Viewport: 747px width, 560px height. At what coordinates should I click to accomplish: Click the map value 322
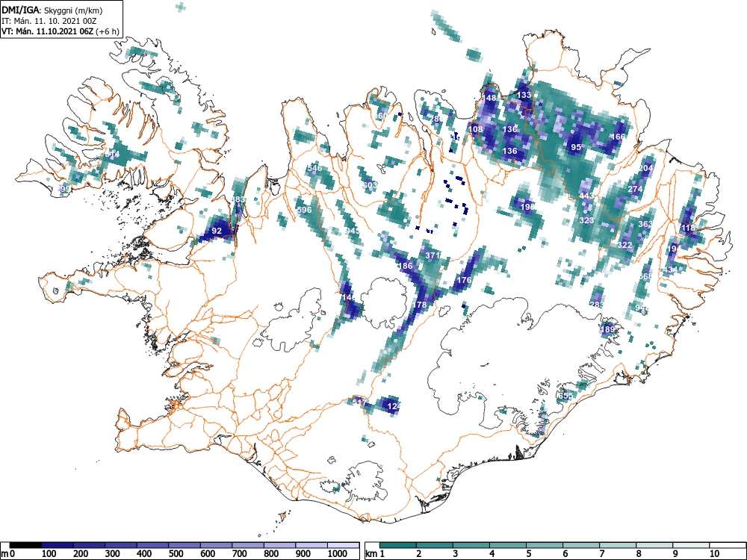point(624,245)
